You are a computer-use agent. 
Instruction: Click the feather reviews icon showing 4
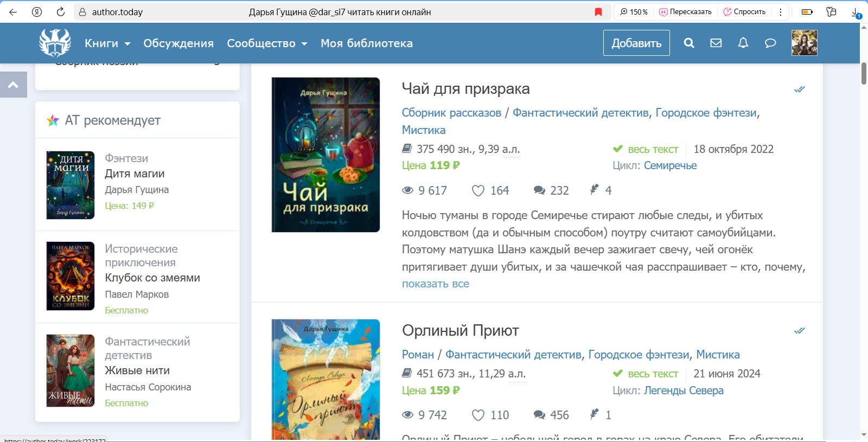click(595, 190)
